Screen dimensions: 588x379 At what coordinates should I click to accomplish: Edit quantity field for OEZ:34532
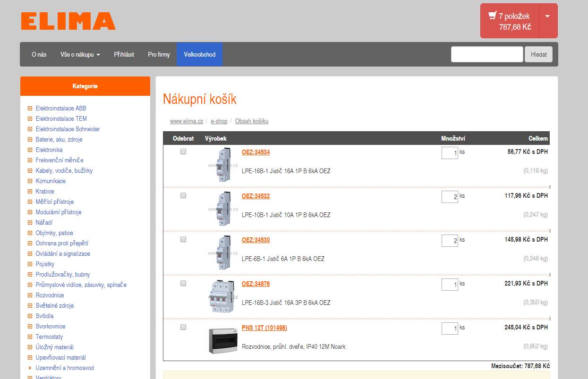[450, 197]
